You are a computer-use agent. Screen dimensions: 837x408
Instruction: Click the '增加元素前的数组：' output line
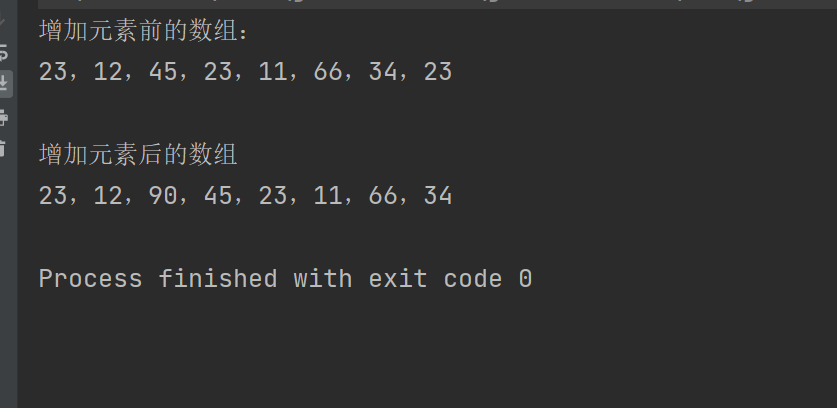(143, 31)
